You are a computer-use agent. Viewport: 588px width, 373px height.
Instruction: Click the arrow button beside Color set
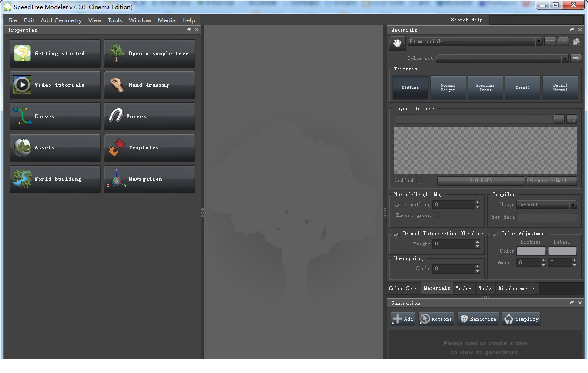[576, 58]
